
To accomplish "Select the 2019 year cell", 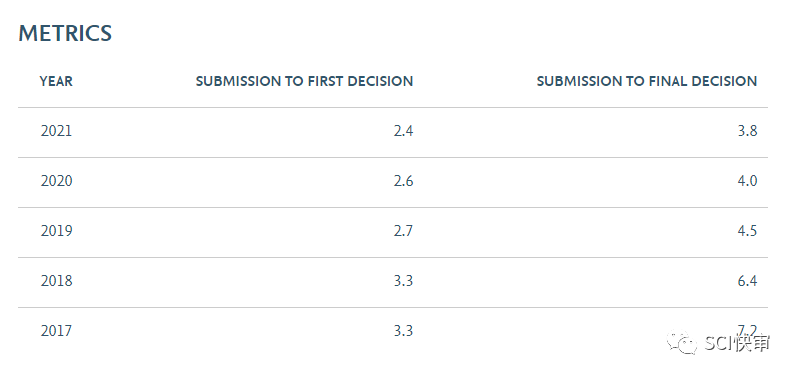I will (x=56, y=231).
